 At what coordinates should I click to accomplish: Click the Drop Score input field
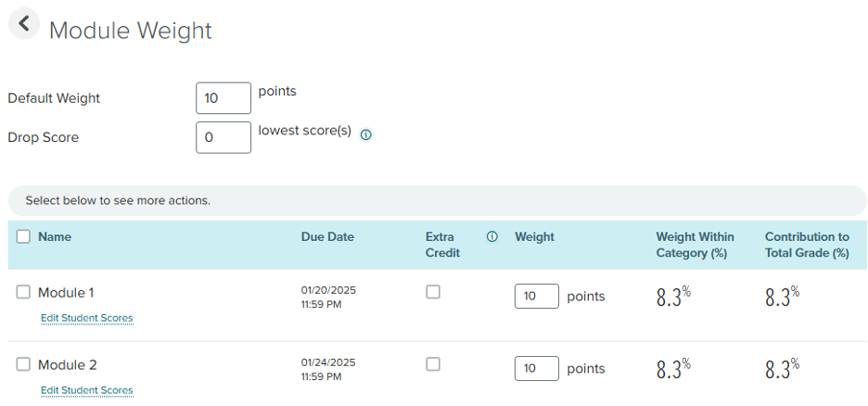pos(223,137)
